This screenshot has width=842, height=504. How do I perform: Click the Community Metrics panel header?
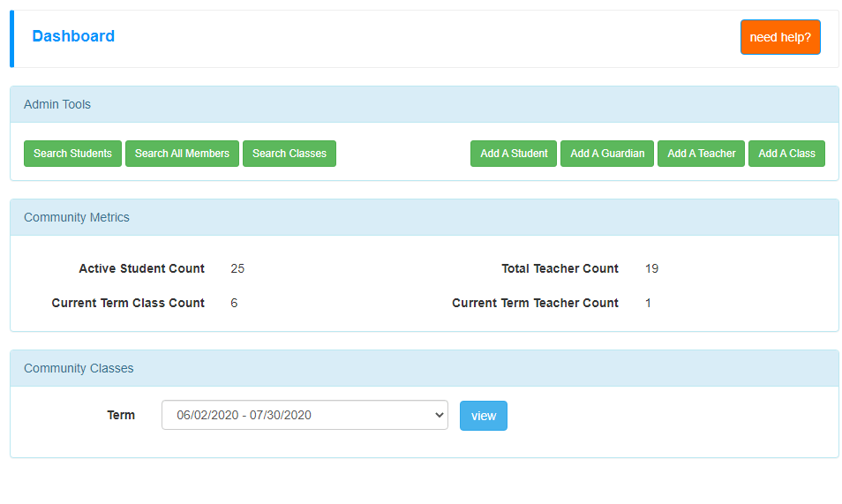(x=425, y=217)
